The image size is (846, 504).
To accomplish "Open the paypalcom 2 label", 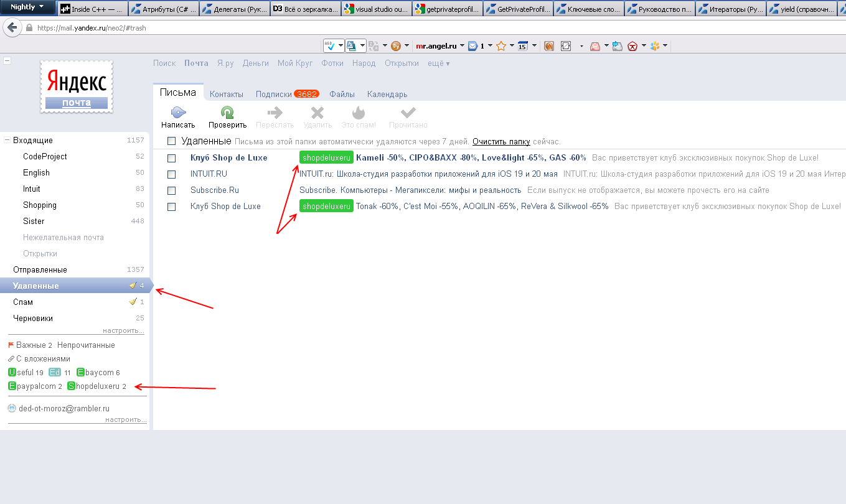I will coord(35,386).
